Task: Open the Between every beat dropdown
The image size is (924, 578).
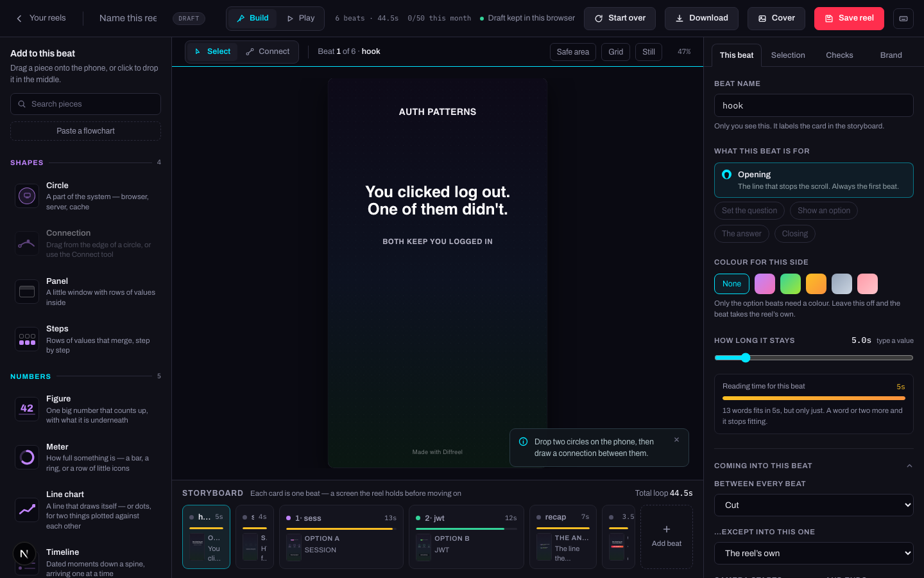Action: point(814,505)
